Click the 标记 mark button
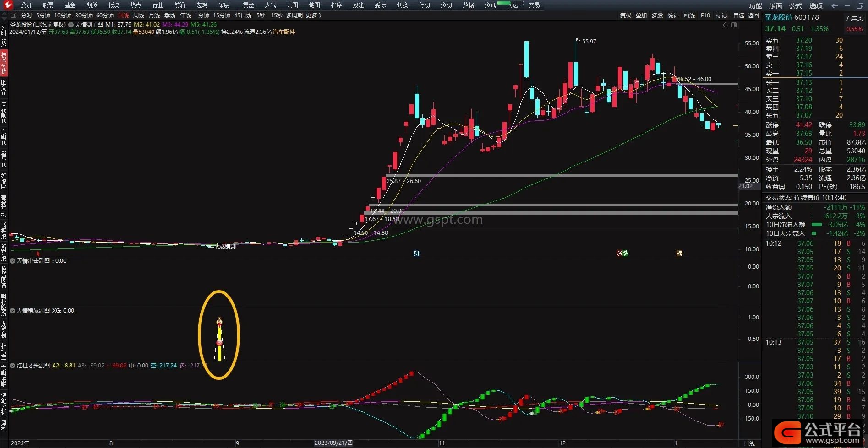 721,16
